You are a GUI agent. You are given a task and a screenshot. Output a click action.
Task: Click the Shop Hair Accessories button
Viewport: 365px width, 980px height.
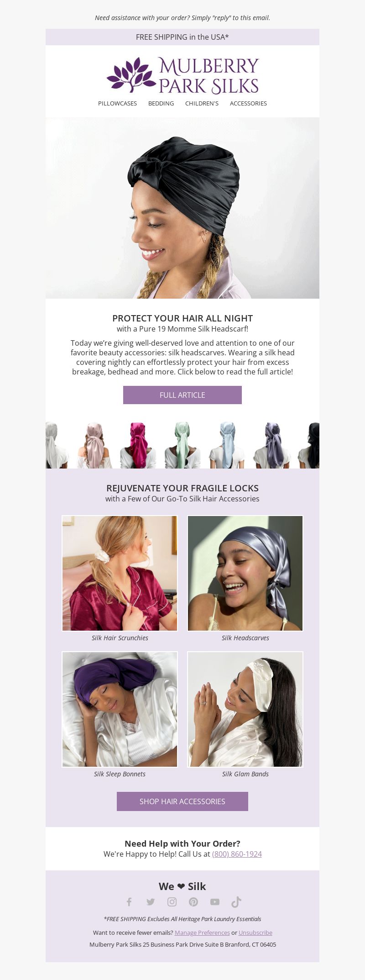182,801
